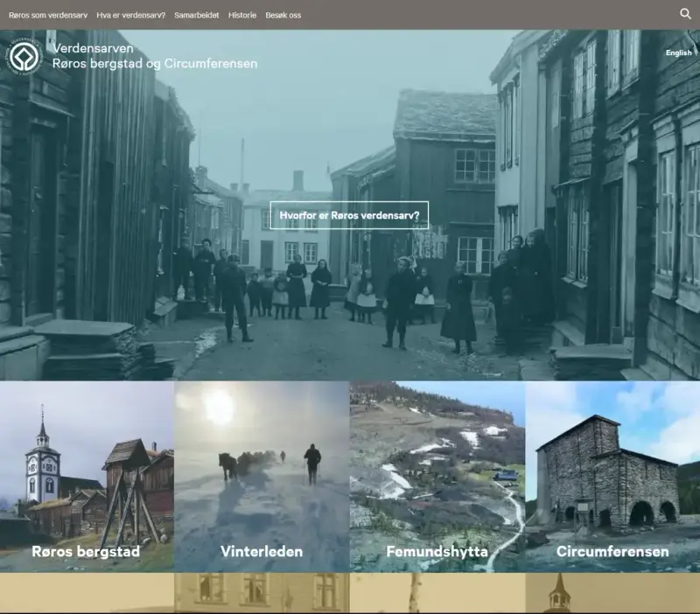Click the sepia building tile below Vinterleden
The image size is (700, 614).
pyautogui.click(x=262, y=593)
